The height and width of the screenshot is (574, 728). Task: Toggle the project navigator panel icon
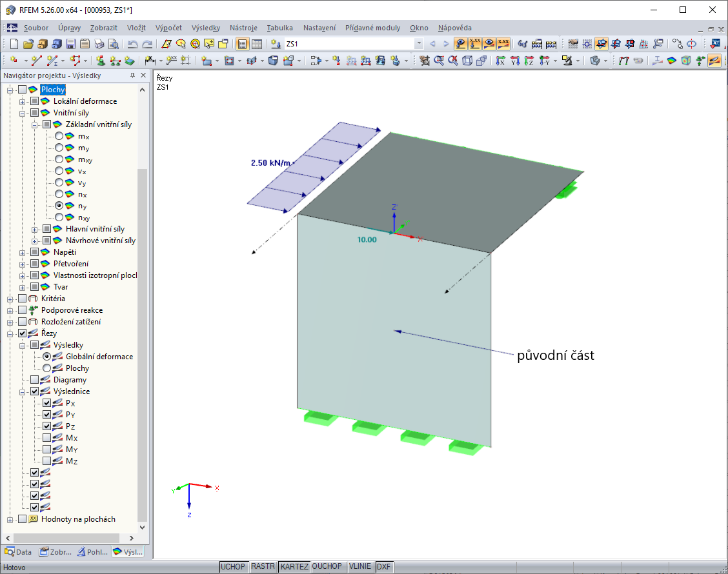pyautogui.click(x=243, y=44)
